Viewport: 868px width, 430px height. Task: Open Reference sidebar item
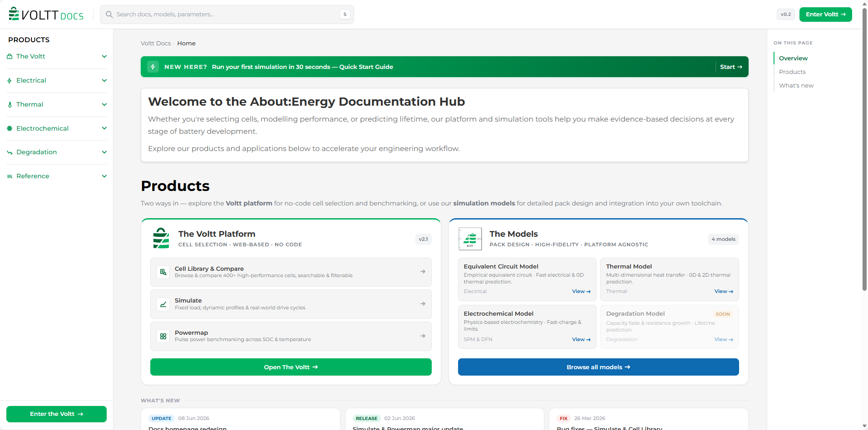coord(33,176)
